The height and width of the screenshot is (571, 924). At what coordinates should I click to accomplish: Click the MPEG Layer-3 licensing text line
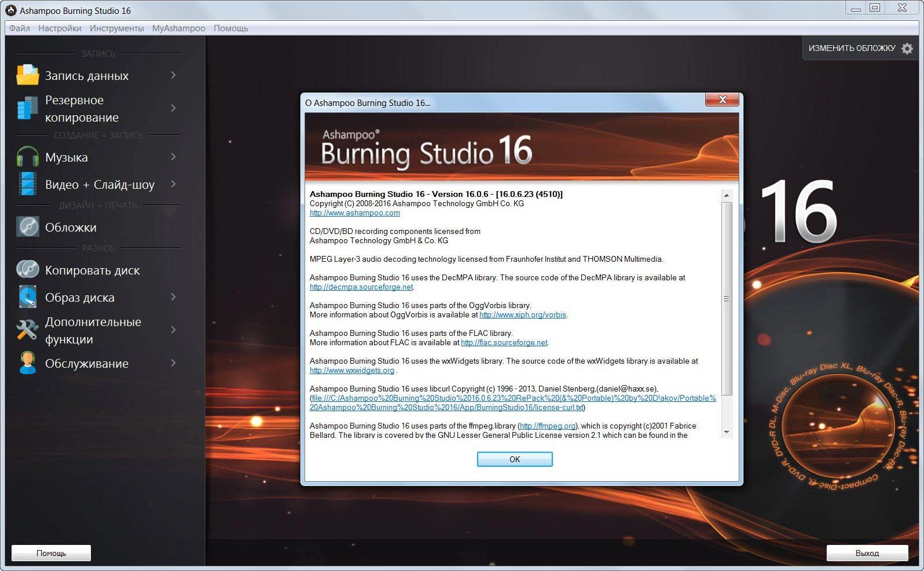tap(486, 259)
